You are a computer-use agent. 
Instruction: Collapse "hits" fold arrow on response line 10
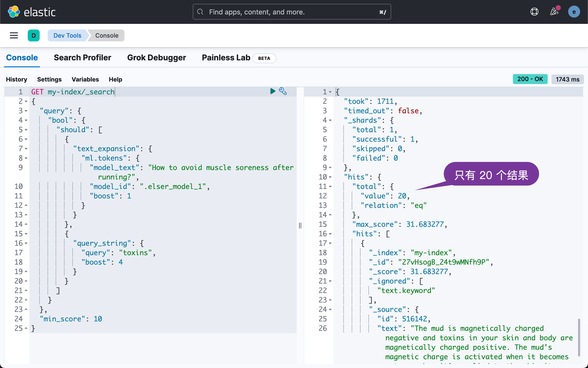[x=330, y=177]
